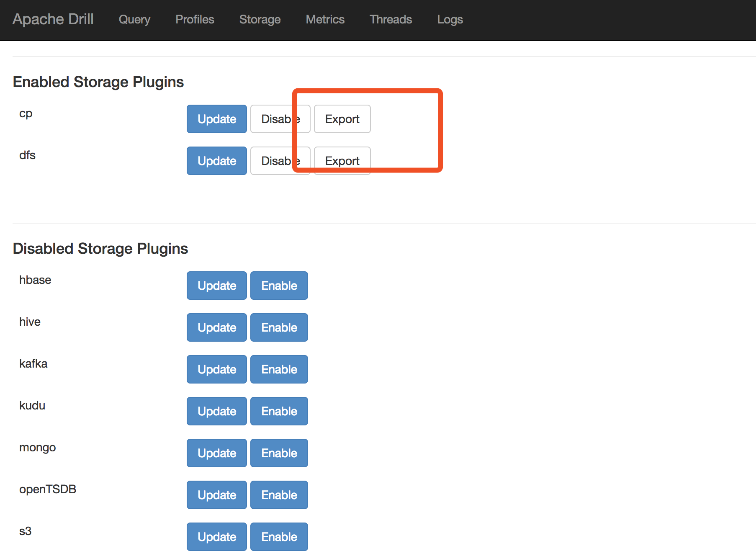This screenshot has height=551, width=756.
Task: Update the openTSDB plugin settings
Action: 217,495
